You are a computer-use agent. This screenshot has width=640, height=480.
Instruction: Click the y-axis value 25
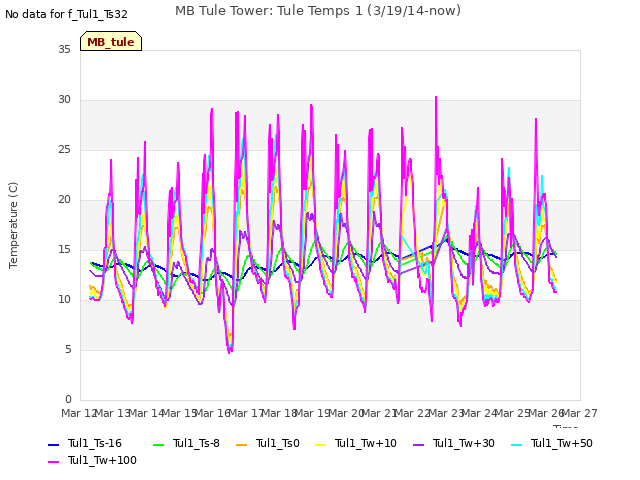point(64,149)
